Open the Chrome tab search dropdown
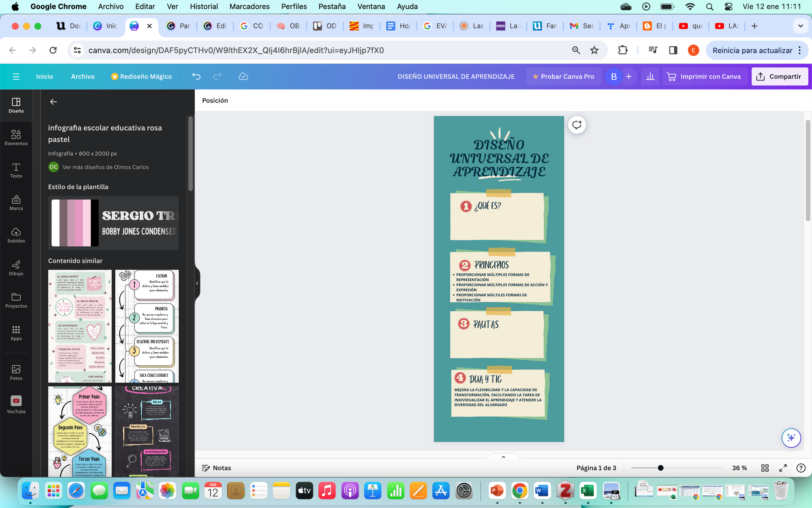 coord(801,26)
